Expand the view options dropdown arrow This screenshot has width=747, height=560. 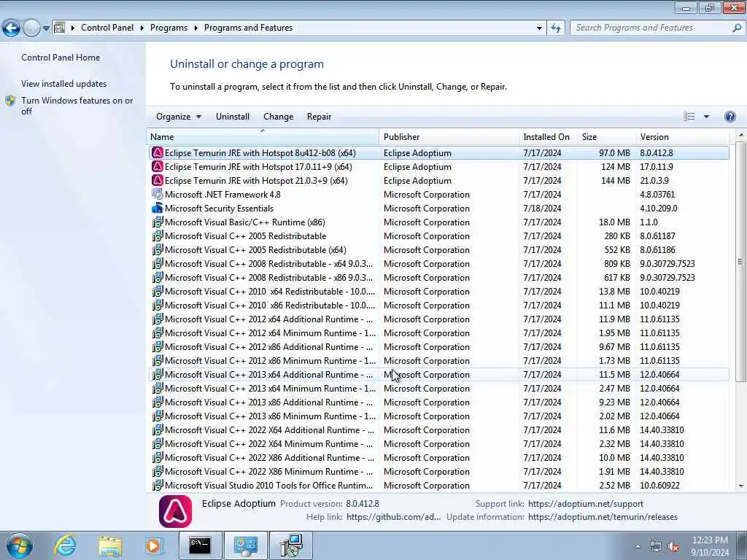pyautogui.click(x=706, y=117)
